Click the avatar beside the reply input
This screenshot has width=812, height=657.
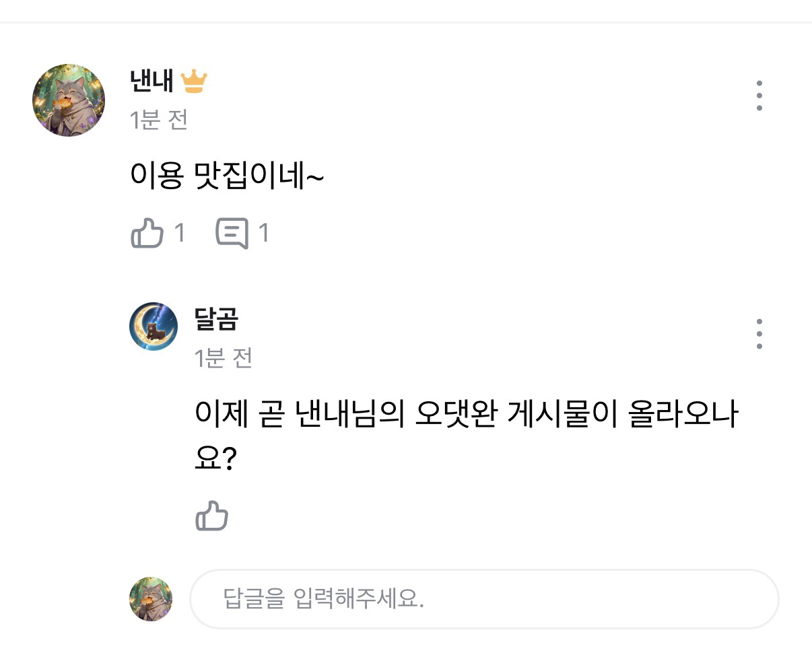click(150, 599)
